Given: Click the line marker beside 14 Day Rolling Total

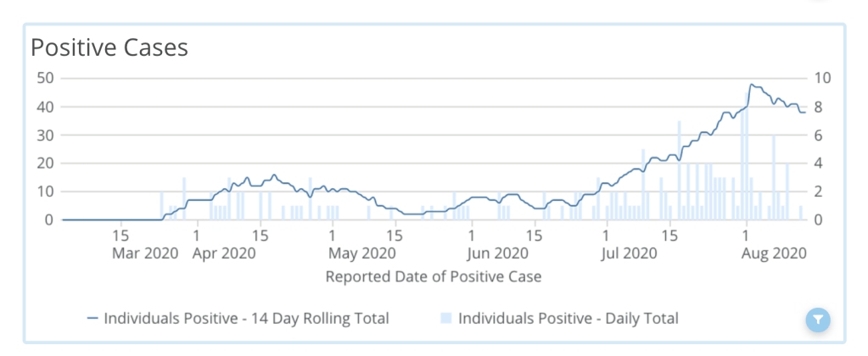Looking at the screenshot, I should pyautogui.click(x=92, y=319).
